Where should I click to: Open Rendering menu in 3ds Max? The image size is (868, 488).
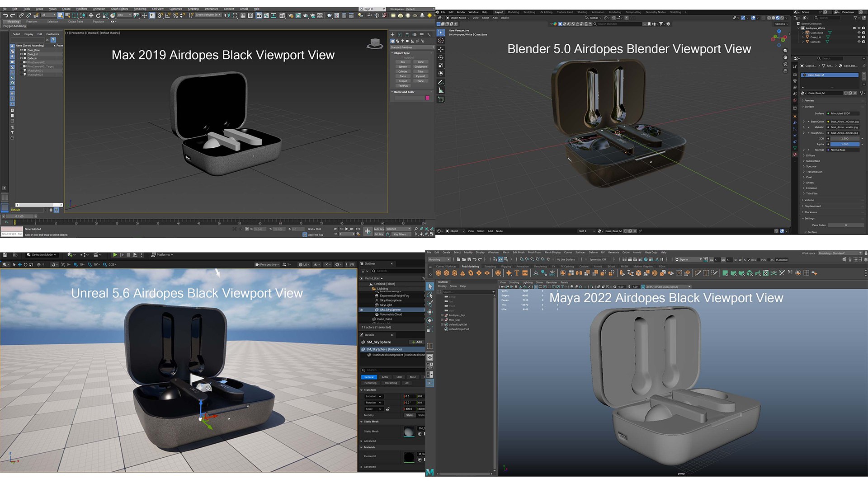pyautogui.click(x=140, y=9)
